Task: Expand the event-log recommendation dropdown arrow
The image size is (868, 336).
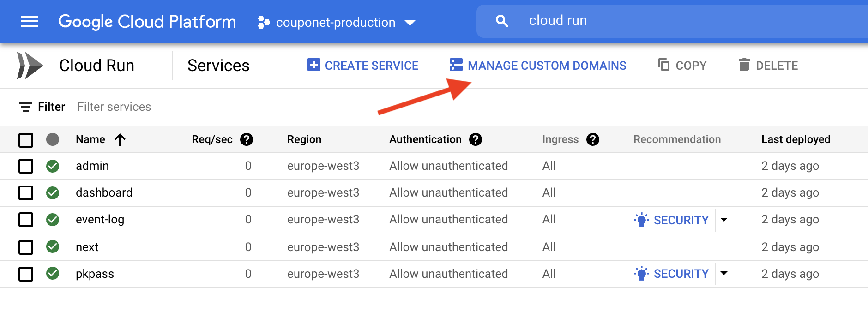Action: [x=724, y=220]
